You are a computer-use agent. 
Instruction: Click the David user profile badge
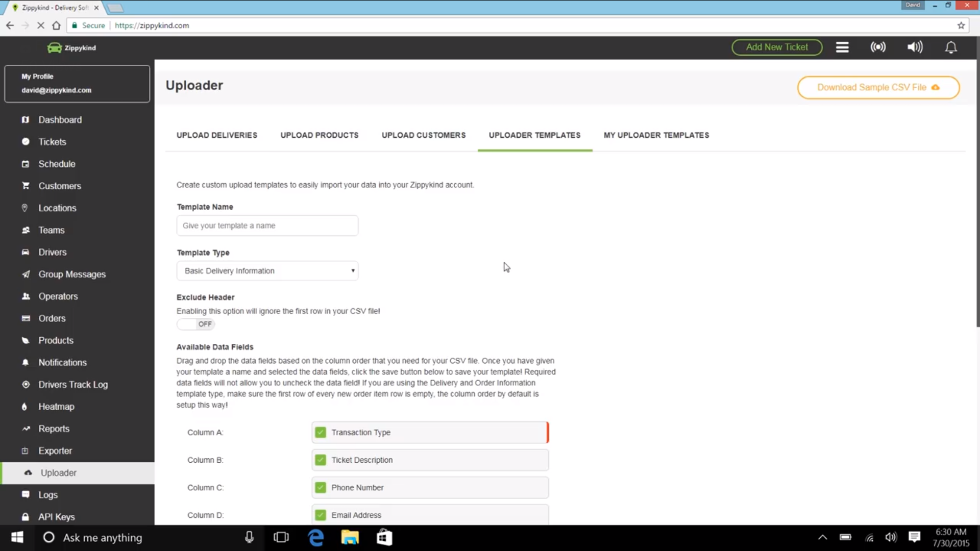913,5
